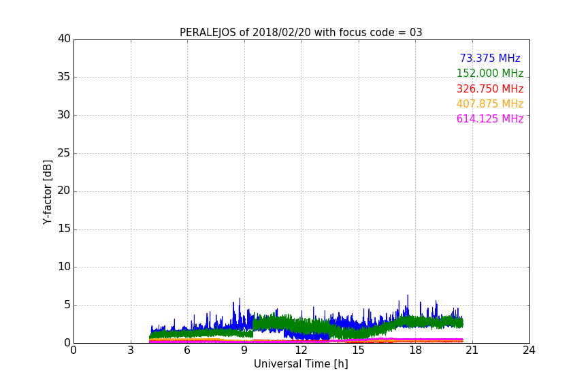
Task: Select the '152.000 MHz' legend label
Action: [490, 73]
